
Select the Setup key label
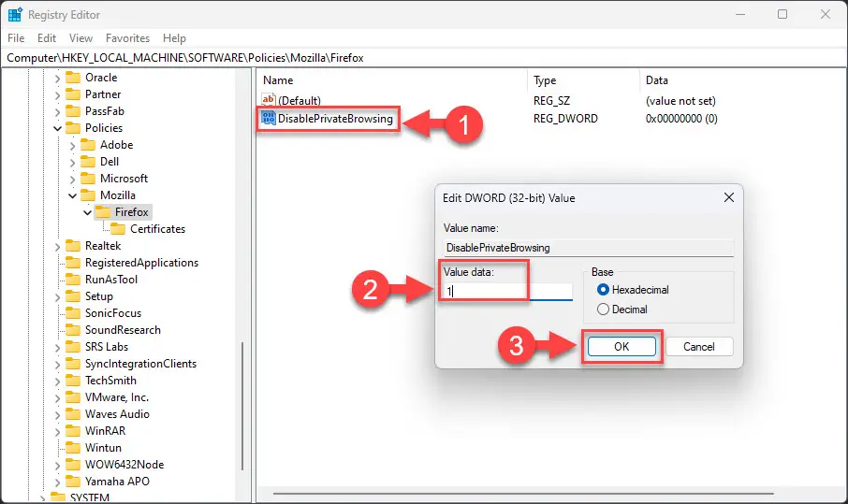click(x=99, y=296)
